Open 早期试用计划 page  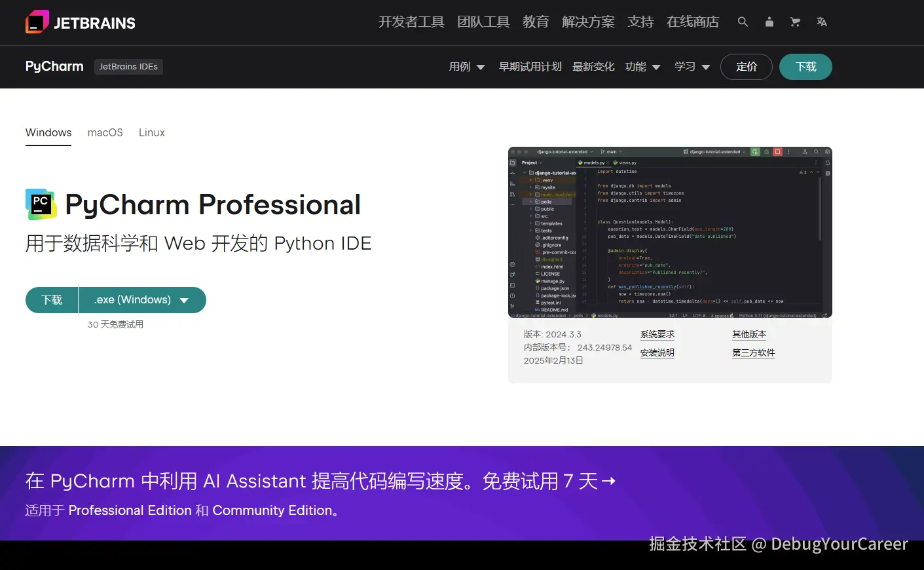tap(530, 66)
